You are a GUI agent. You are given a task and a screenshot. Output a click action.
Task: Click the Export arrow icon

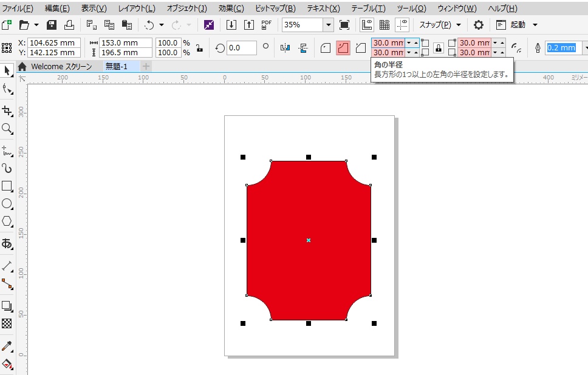click(249, 25)
